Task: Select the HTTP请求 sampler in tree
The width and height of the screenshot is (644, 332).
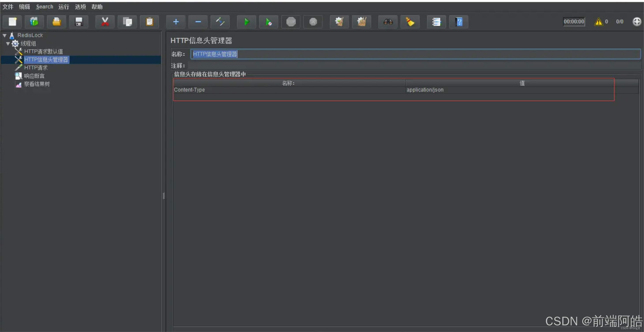Action: click(36, 68)
